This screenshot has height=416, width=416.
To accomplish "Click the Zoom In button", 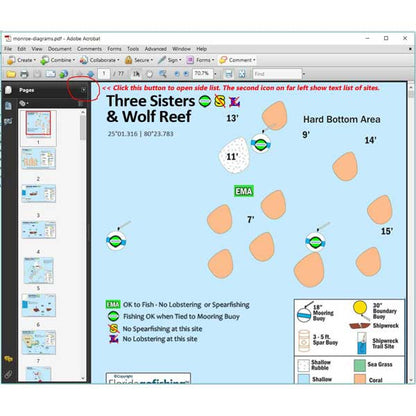I will point(186,74).
